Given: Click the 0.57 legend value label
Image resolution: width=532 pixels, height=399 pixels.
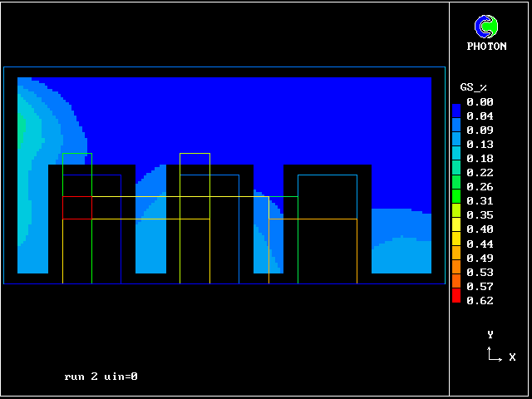Looking at the screenshot, I should 480,287.
